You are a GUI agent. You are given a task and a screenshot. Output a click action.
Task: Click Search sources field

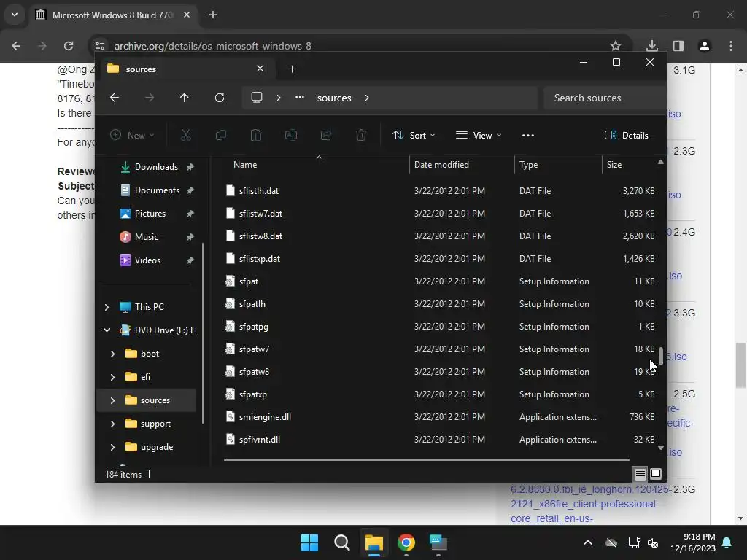point(604,98)
